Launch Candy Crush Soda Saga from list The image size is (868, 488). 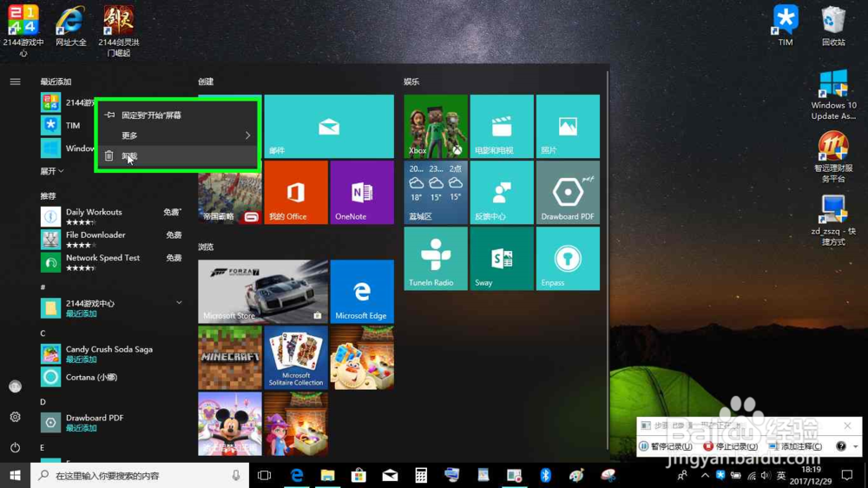[x=112, y=354]
